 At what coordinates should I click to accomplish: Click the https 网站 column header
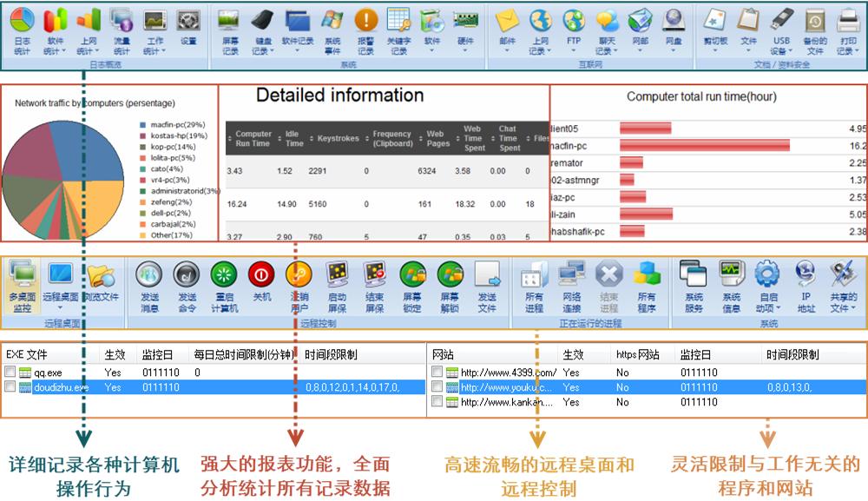click(x=638, y=354)
